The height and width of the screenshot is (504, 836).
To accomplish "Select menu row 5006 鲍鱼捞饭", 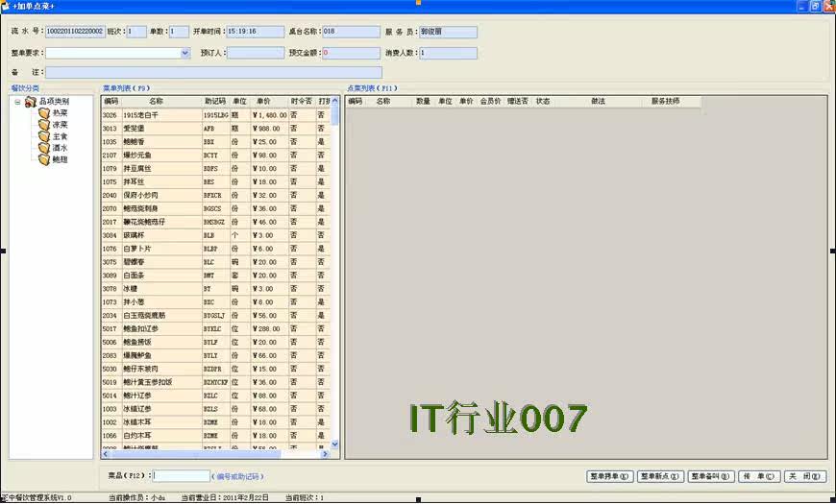I will tap(216, 342).
